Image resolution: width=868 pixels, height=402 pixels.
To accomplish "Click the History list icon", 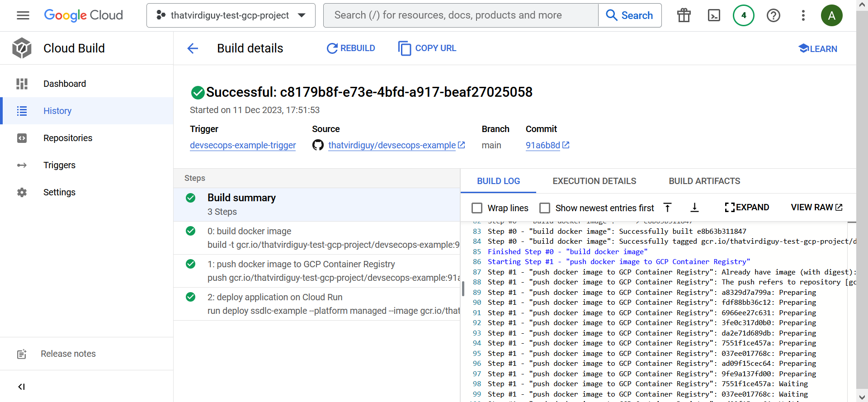I will click(x=22, y=111).
